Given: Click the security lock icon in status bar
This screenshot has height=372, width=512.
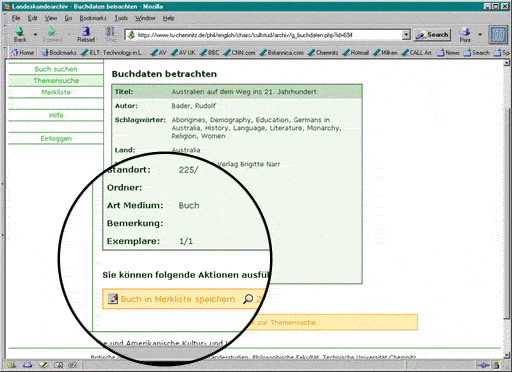Looking at the screenshot, I should coord(496,365).
